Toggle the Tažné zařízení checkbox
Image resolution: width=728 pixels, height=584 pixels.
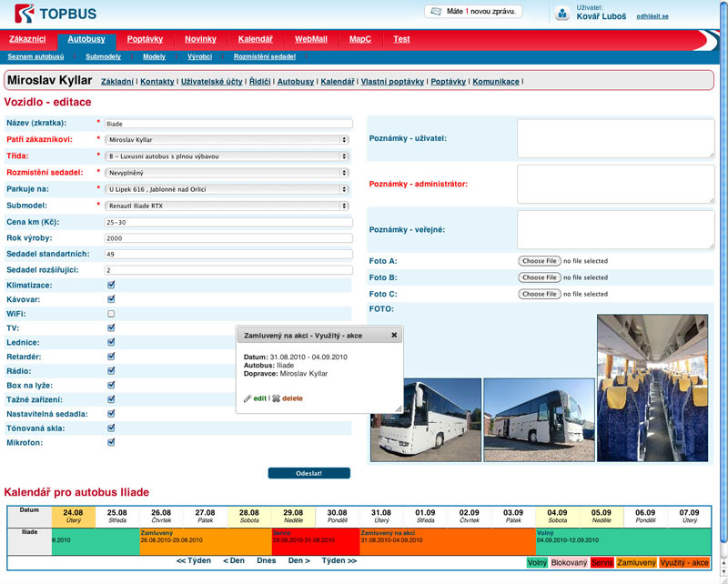(111, 399)
